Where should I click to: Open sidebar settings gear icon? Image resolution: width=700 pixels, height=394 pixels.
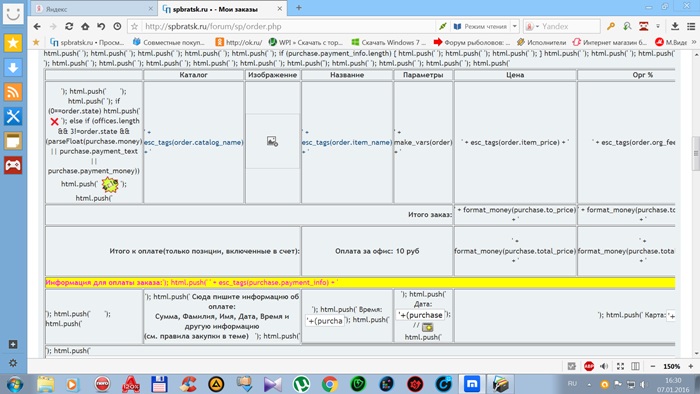click(x=13, y=363)
